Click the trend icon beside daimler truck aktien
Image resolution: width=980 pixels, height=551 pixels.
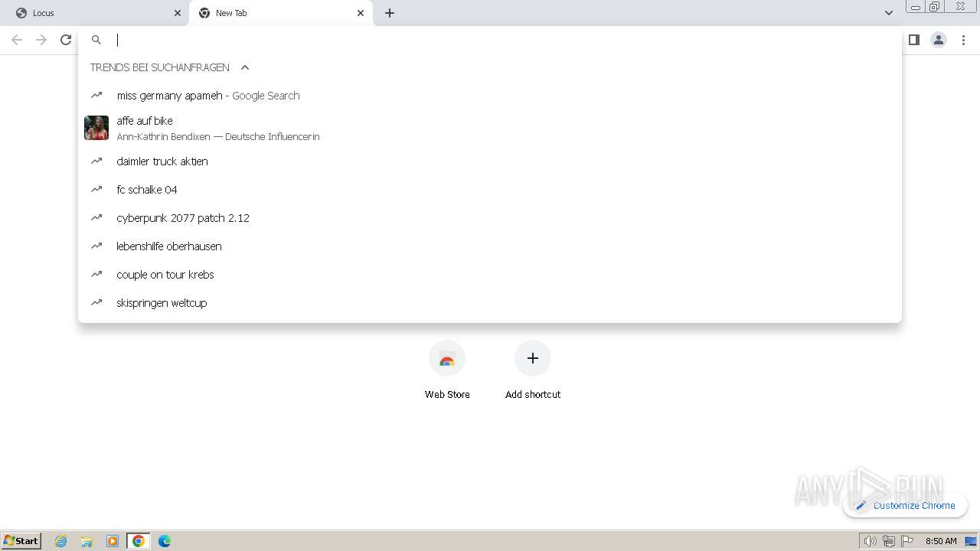[96, 161]
